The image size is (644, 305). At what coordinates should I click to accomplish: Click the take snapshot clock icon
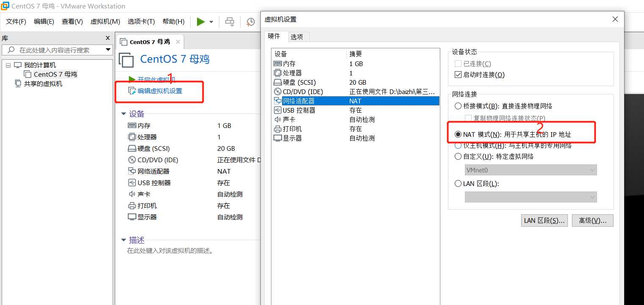[x=251, y=22]
